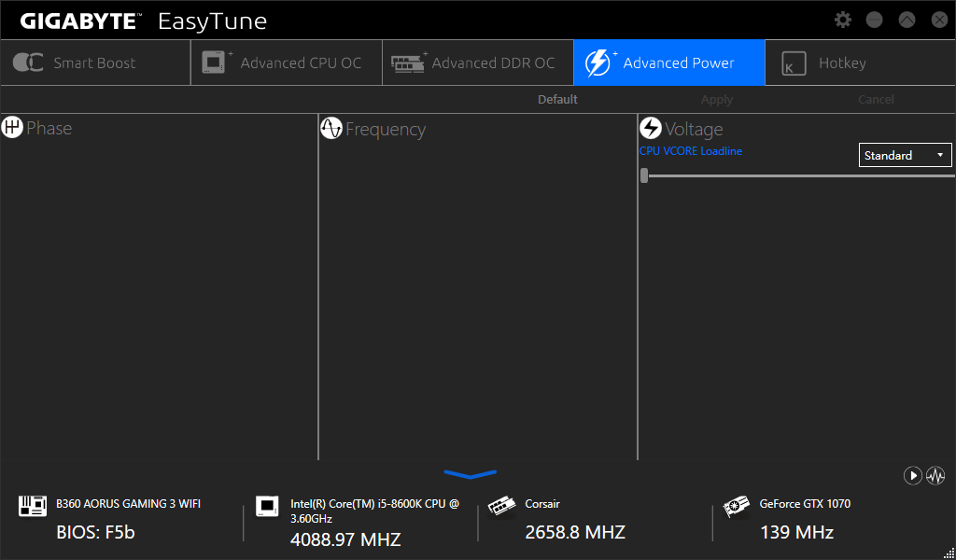
Task: Click the Advanced CPU OC chip icon
Action: pyautogui.click(x=216, y=63)
